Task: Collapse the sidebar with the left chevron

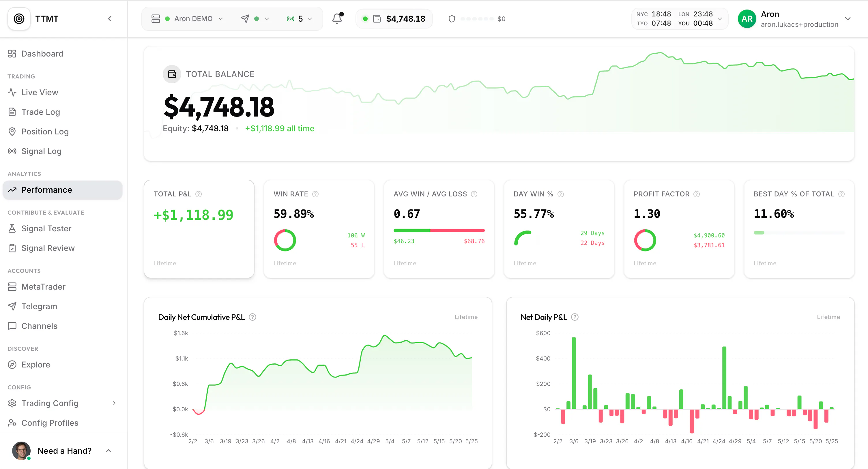Action: pyautogui.click(x=110, y=19)
